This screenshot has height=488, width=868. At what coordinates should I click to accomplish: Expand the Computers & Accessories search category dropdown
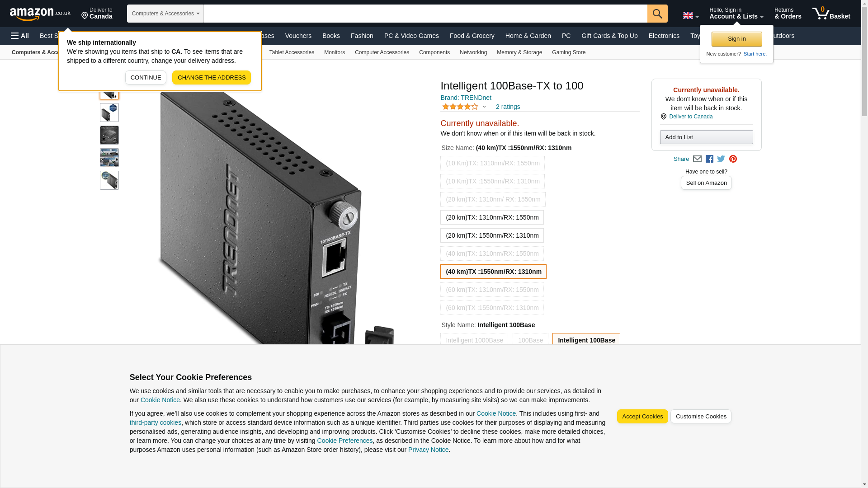coord(165,14)
